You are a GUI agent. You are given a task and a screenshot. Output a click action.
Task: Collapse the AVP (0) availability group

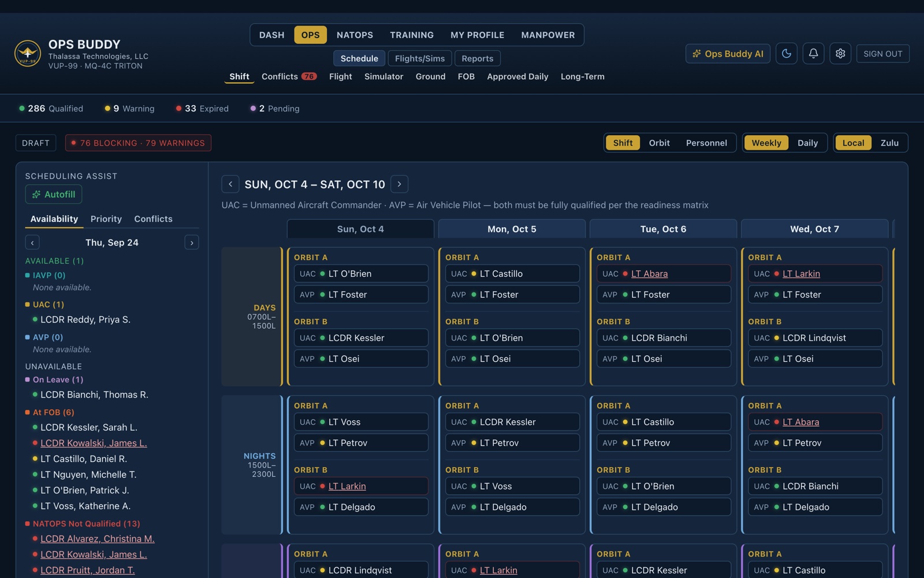44,337
